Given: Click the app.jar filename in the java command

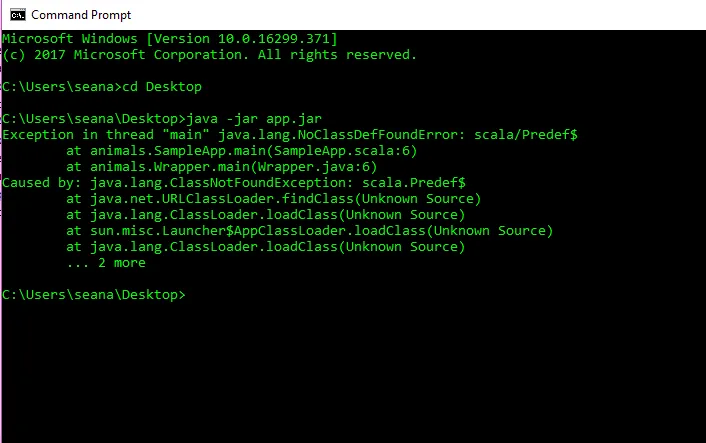Looking at the screenshot, I should click(294, 119).
